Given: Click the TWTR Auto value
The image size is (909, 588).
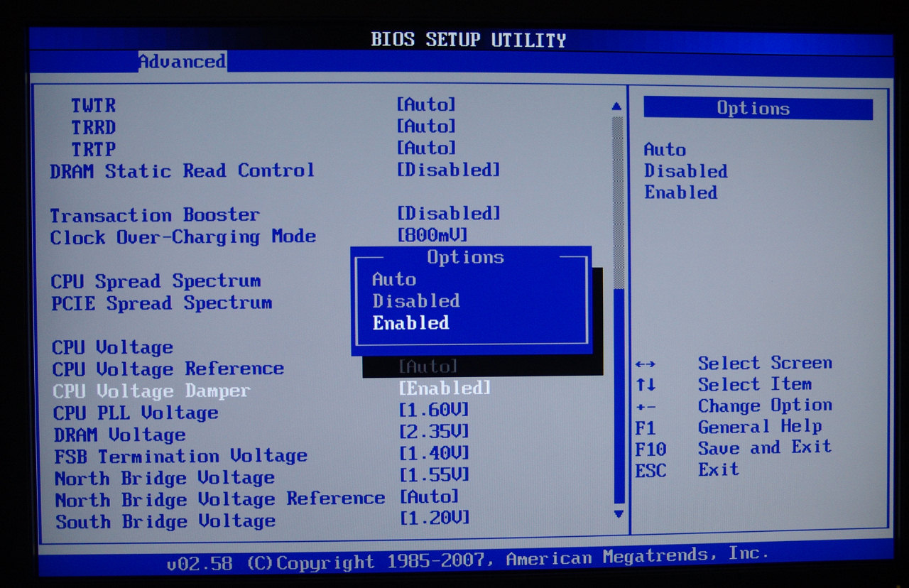Looking at the screenshot, I should tap(425, 105).
